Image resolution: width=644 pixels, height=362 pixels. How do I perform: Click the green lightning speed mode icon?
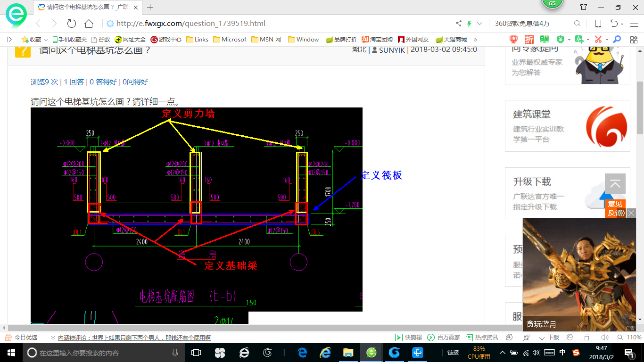pyautogui.click(x=469, y=24)
